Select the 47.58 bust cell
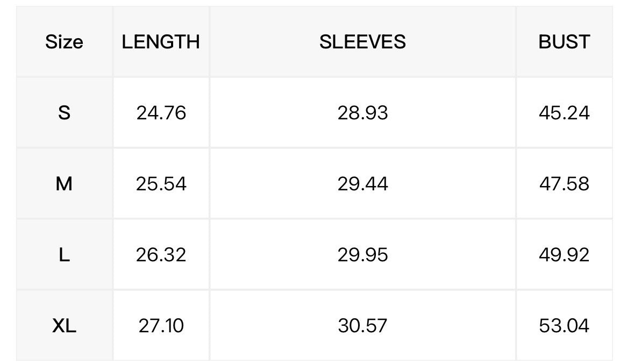 (x=564, y=184)
